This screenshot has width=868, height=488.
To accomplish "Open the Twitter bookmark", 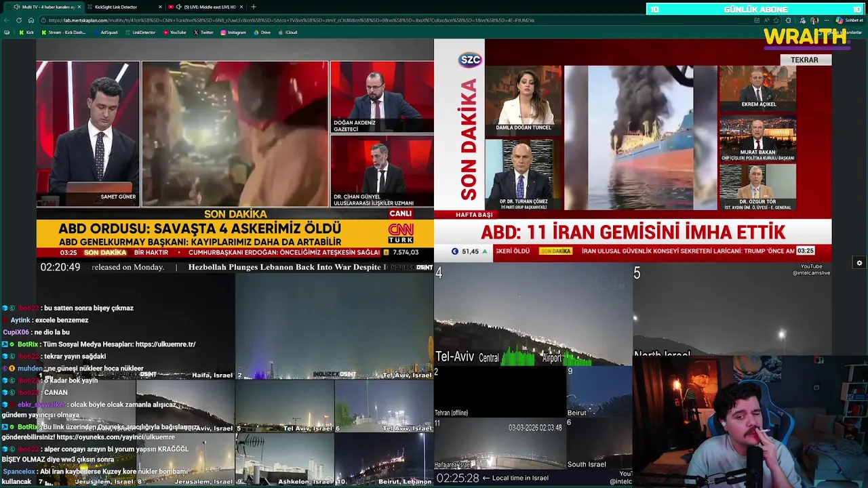I will tap(203, 33).
